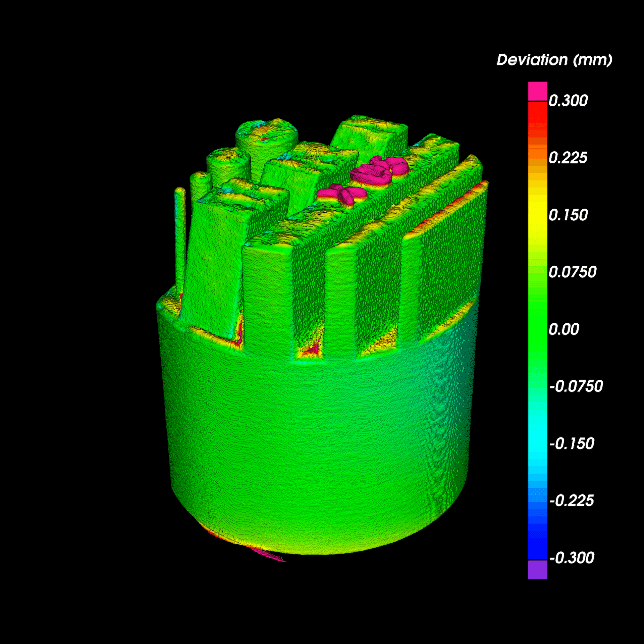The height and width of the screenshot is (644, 644).
Task: Click the Deviation (mm) legend title
Action: click(554, 60)
